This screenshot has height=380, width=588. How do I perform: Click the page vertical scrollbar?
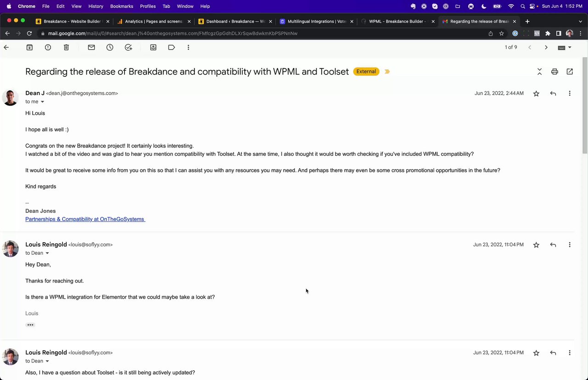pyautogui.click(x=585, y=106)
